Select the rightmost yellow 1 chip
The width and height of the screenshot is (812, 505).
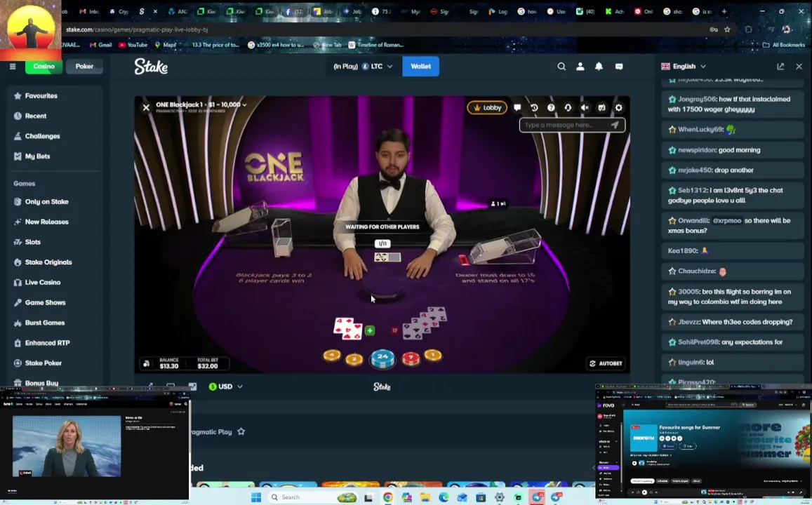pos(433,356)
